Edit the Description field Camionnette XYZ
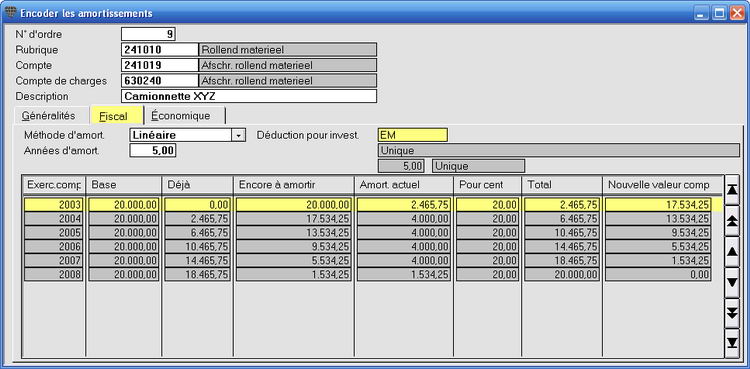Screen dimensions: 750x369 click(x=249, y=96)
